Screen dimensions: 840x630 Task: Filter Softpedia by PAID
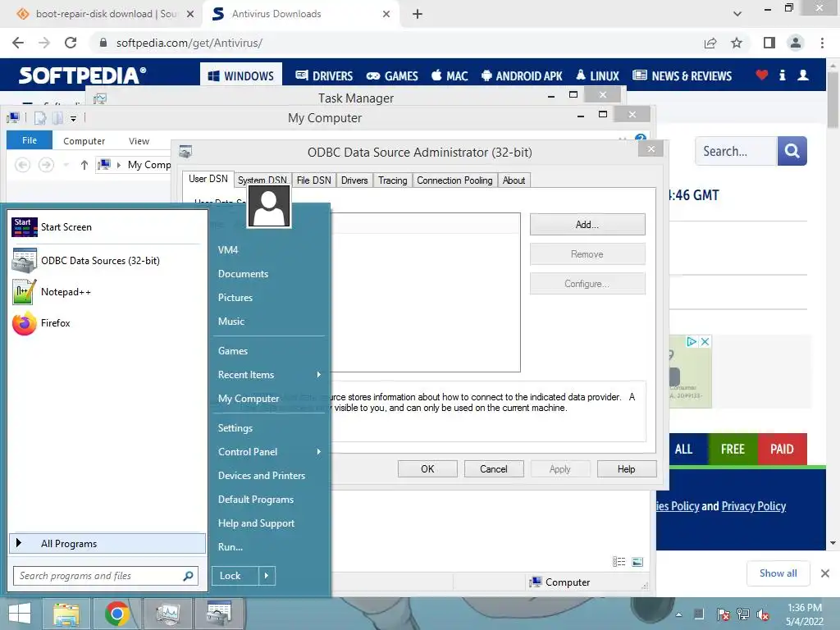pos(782,449)
